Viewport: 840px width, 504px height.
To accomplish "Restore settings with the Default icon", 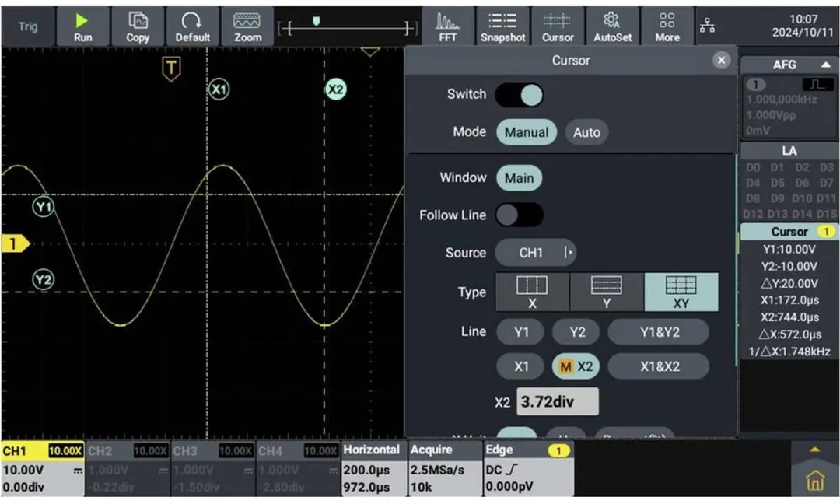I will click(192, 26).
